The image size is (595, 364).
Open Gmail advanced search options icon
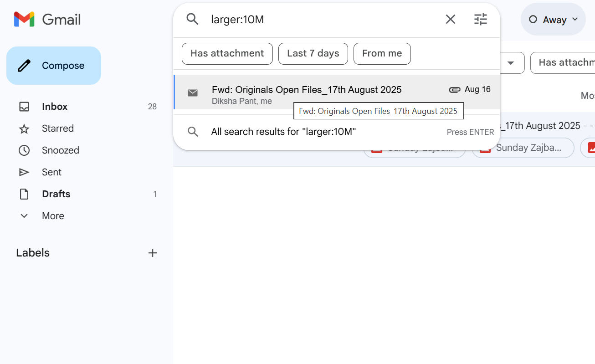pyautogui.click(x=480, y=19)
